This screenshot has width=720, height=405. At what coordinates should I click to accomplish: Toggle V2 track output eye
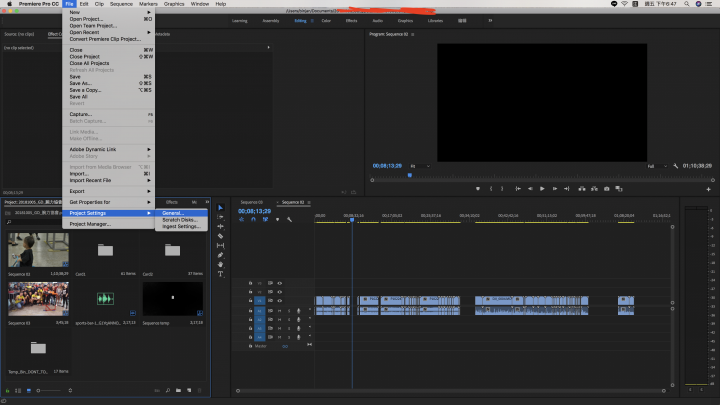(x=280, y=292)
